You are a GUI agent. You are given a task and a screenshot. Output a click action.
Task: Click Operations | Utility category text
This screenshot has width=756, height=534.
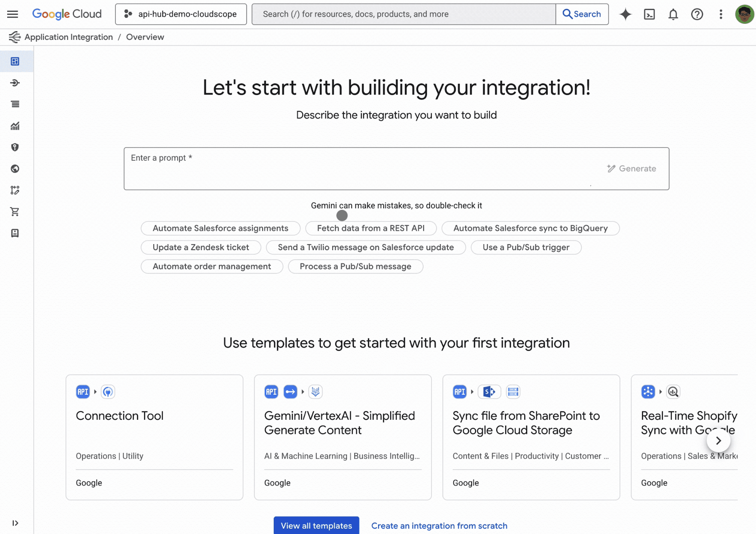point(110,456)
